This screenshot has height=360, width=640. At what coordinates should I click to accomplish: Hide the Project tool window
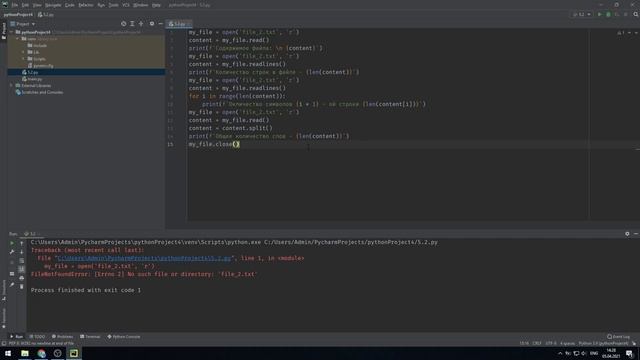(160, 24)
